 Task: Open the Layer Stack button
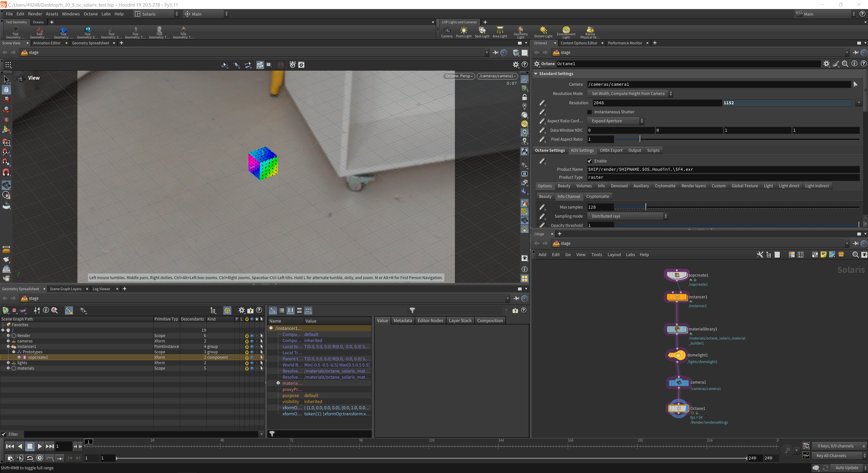(x=460, y=321)
